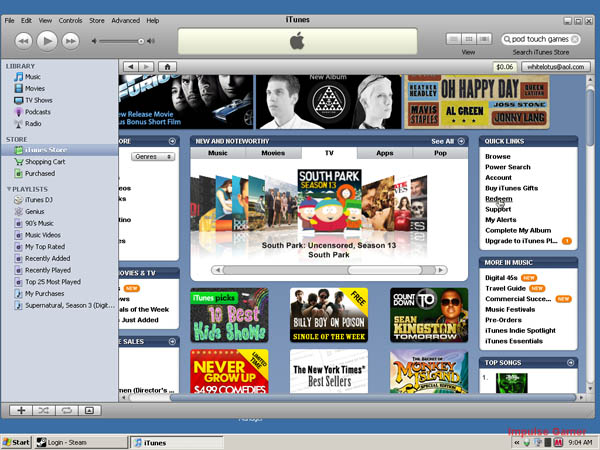This screenshot has width=600, height=450.
Task: Click See All arrow in New and Noteworthy
Action: click(461, 141)
